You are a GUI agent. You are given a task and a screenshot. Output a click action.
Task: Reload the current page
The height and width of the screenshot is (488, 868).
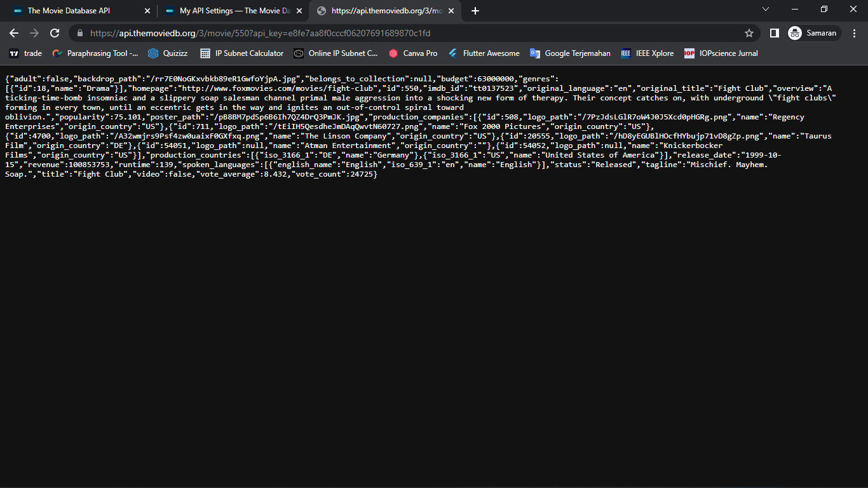pos(55,33)
